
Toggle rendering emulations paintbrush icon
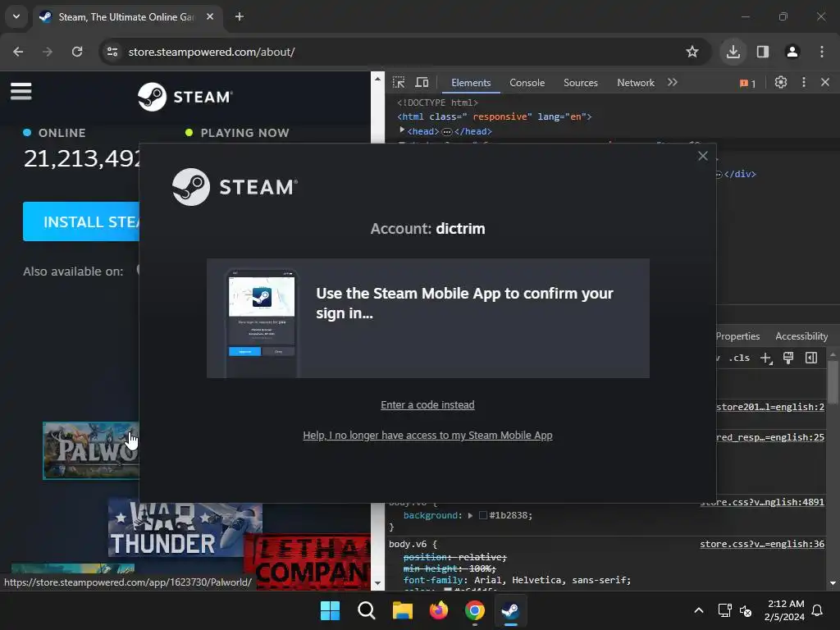(788, 358)
